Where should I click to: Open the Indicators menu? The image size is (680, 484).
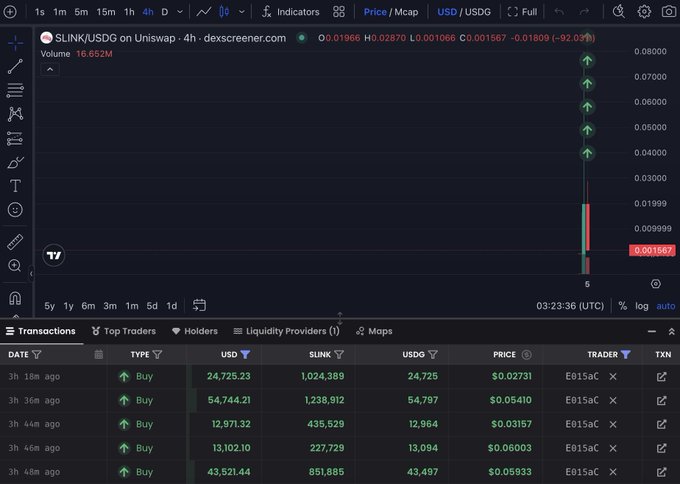pyautogui.click(x=291, y=12)
